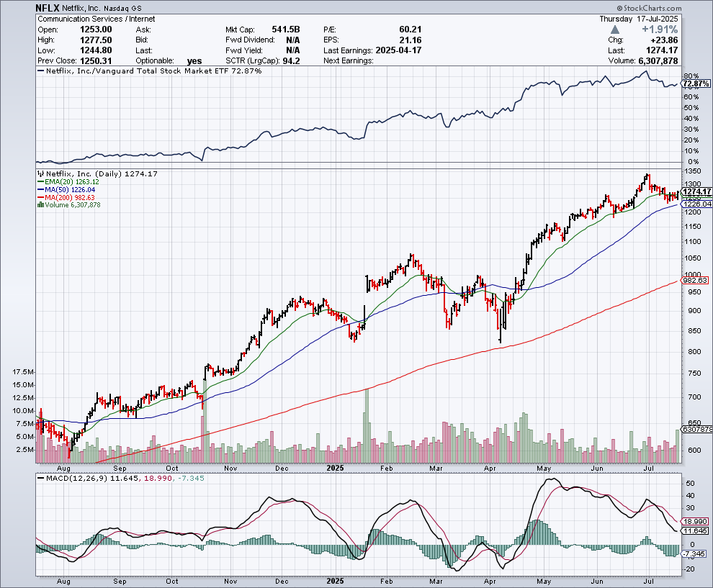Screen dimensions: 713x588
Task: Click the 17.5M label on the volume scale
Action: (x=24, y=372)
